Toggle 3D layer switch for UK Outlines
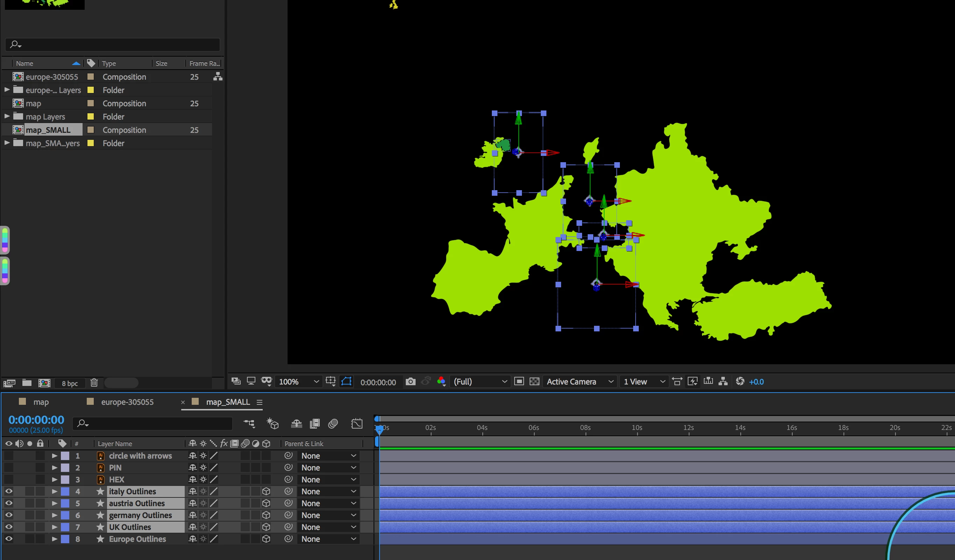Screen dimensions: 955x560 266,527
